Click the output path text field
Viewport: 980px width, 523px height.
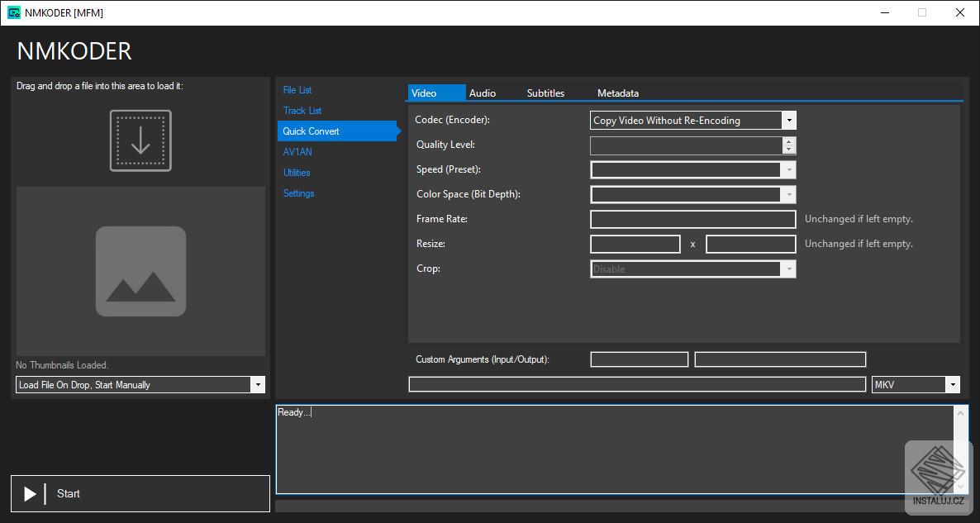click(638, 384)
